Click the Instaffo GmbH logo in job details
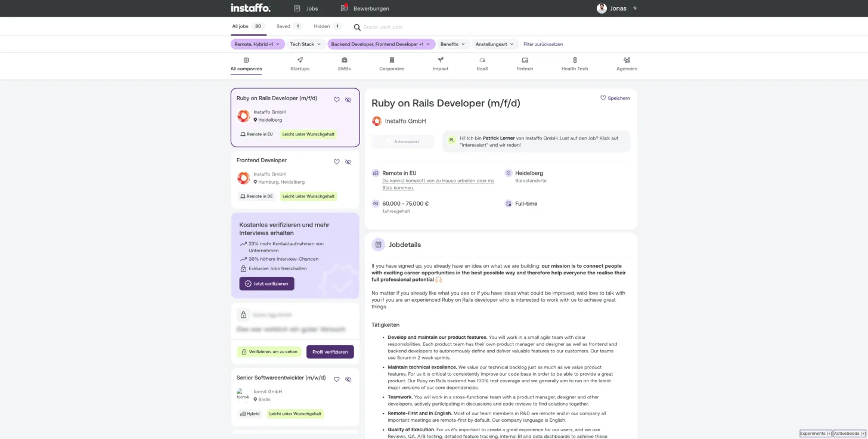Screen dimensions: 868x439 [x=377, y=121]
